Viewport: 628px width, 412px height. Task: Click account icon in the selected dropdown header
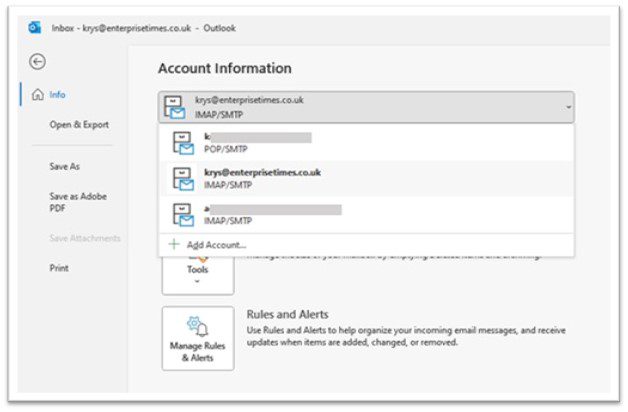click(175, 107)
